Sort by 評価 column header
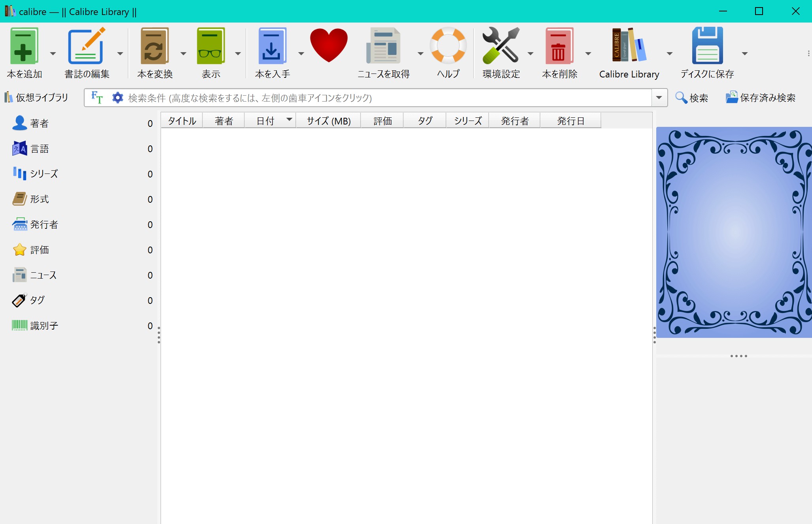812x524 pixels. (x=382, y=121)
